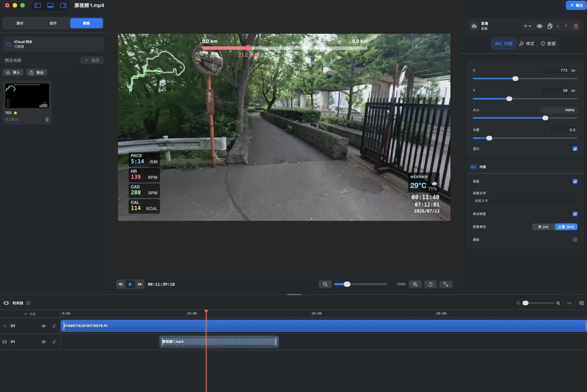587x392 pixels.
Task: Reset preview zoom with rotate arrow icon
Action: [x=430, y=284]
